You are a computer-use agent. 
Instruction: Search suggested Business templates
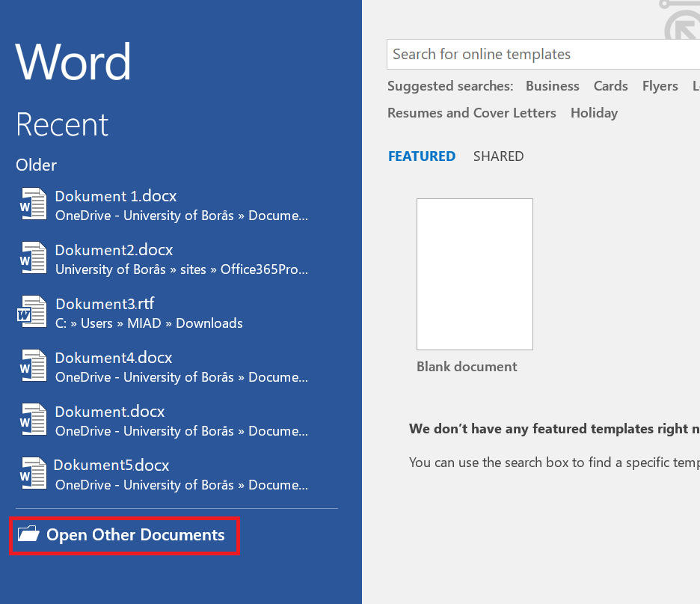point(552,86)
